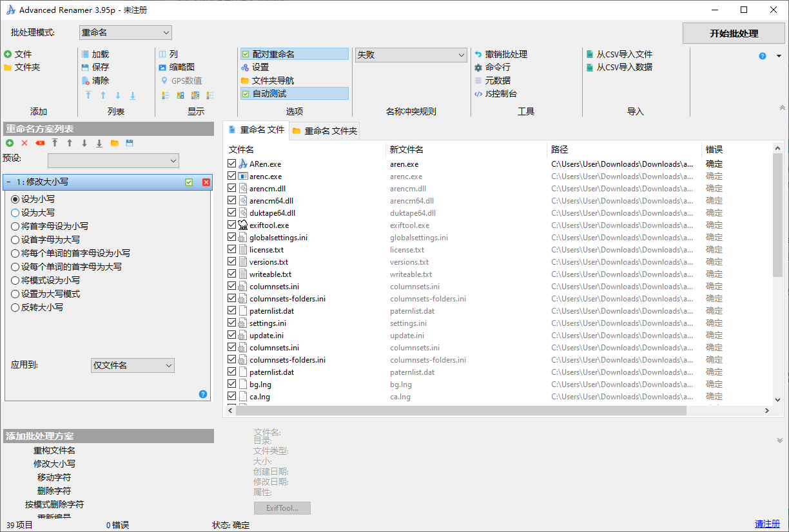The image size is (789, 532).
Task: Click the second view-mode icon under GPS数值
Action: 180,95
